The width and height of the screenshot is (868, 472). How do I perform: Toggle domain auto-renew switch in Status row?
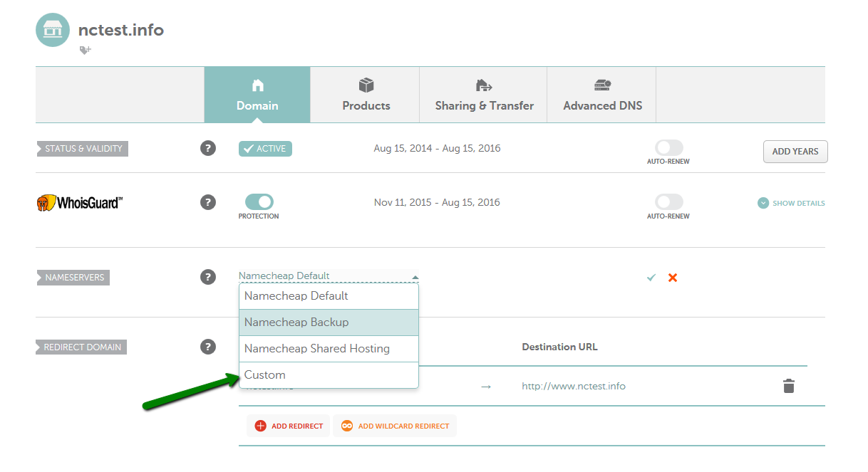coord(668,147)
